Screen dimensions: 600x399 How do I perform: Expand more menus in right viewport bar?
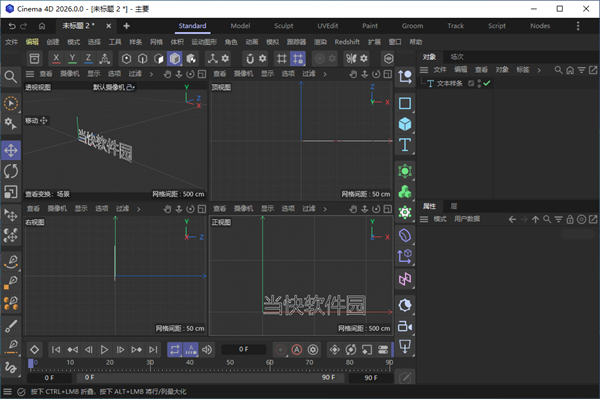tap(139, 209)
